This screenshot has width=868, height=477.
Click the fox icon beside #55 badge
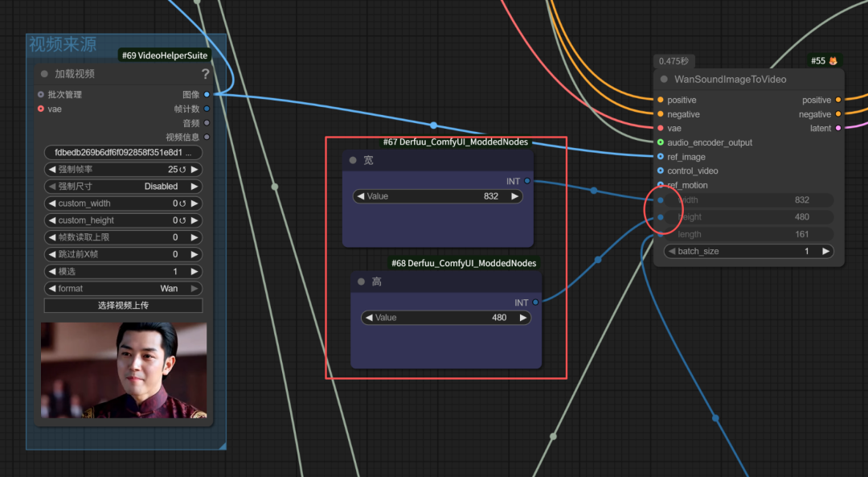tap(833, 61)
